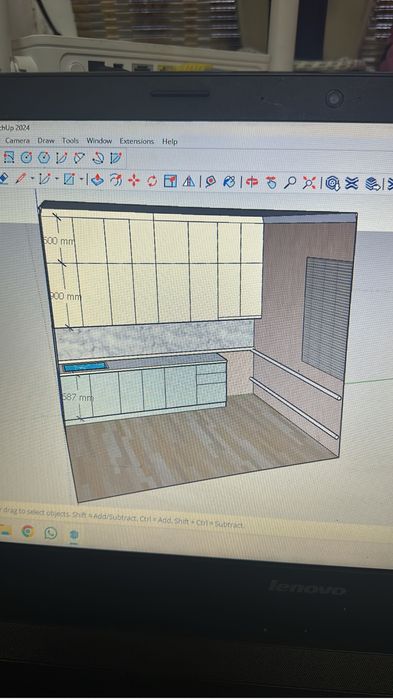Expand the Line tool dropdown arrow
Viewport: 393px width, 699px height.
click(x=33, y=179)
